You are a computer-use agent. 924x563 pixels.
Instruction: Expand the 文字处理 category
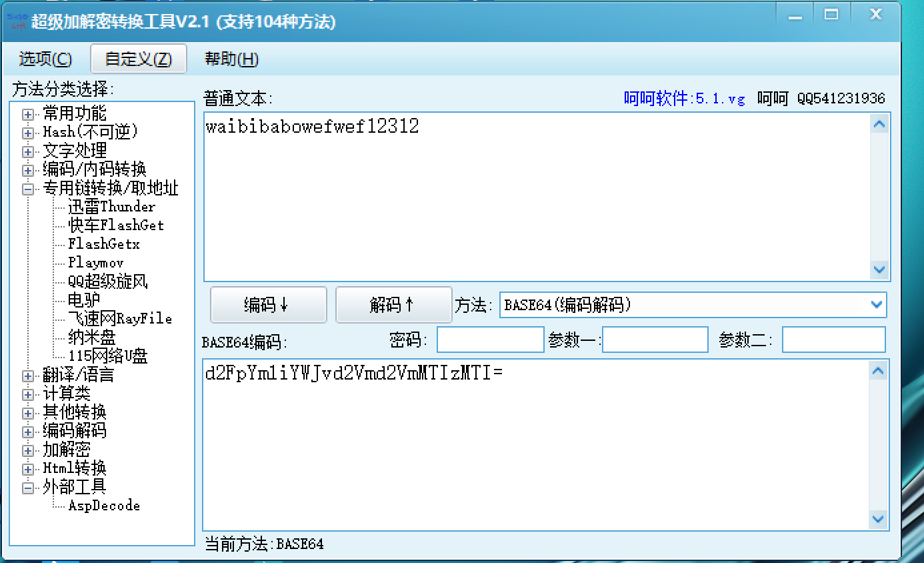[28, 151]
